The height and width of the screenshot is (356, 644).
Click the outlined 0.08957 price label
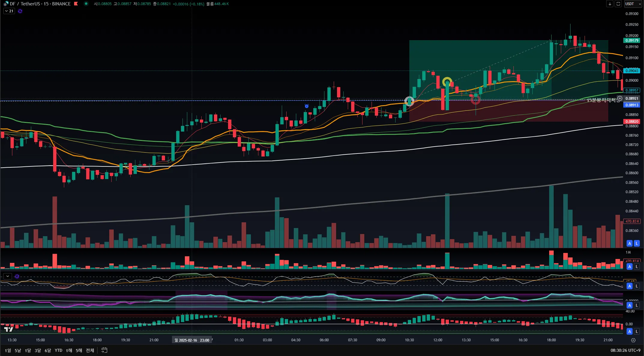pos(632,90)
